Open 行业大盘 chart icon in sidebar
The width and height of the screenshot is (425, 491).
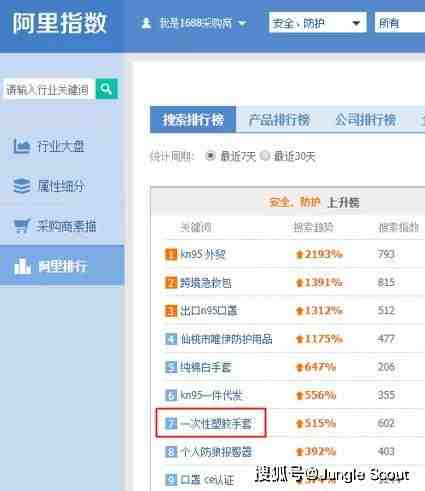(21, 146)
